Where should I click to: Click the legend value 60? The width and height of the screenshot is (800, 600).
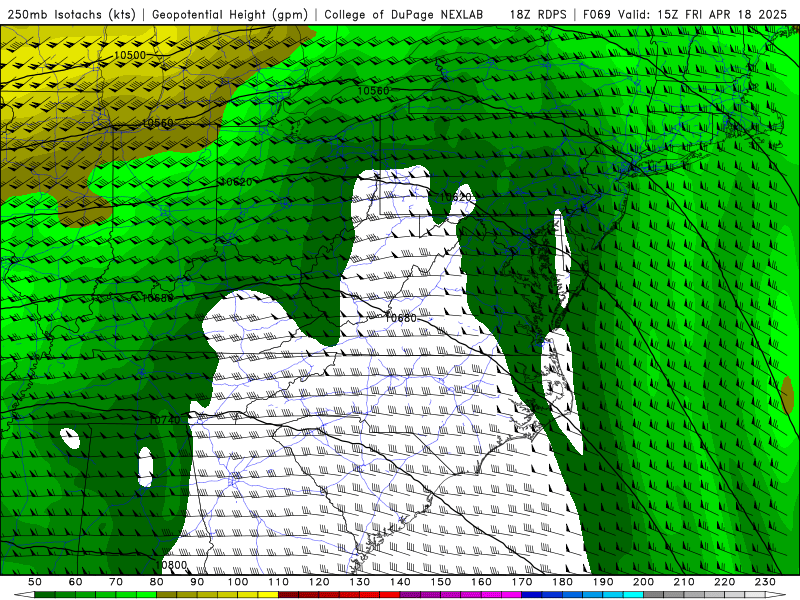click(x=76, y=582)
